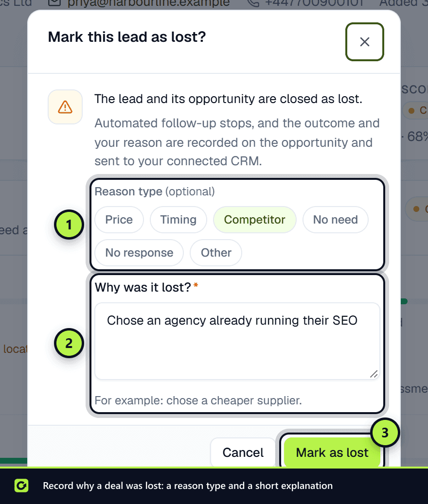Viewport: 428px width, 504px height.
Task: Edit the Why was it lost text box
Action: (x=237, y=341)
